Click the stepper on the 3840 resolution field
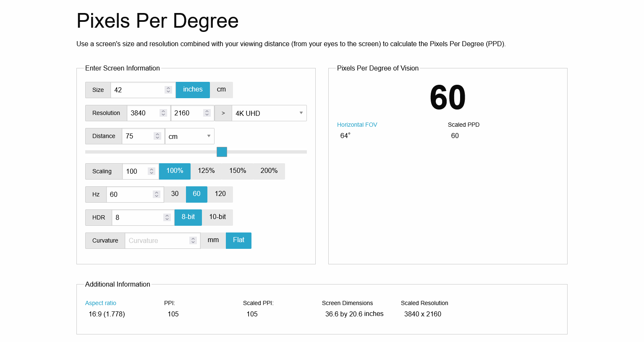This screenshot has height=342, width=644. pyautogui.click(x=163, y=113)
